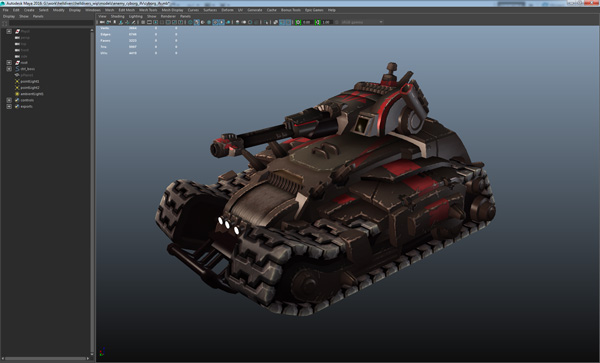600x363 pixels.
Task: Click the pointLight2 light icon
Action: [17, 88]
